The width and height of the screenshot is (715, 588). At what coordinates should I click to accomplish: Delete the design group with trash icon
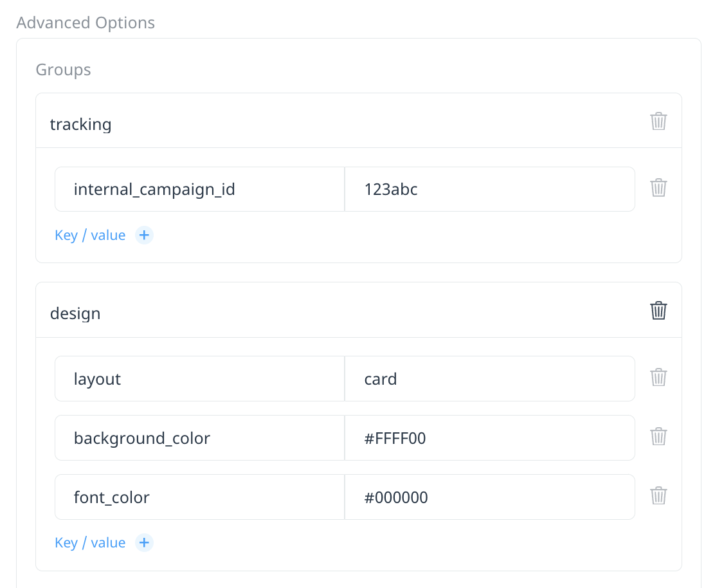pyautogui.click(x=658, y=310)
